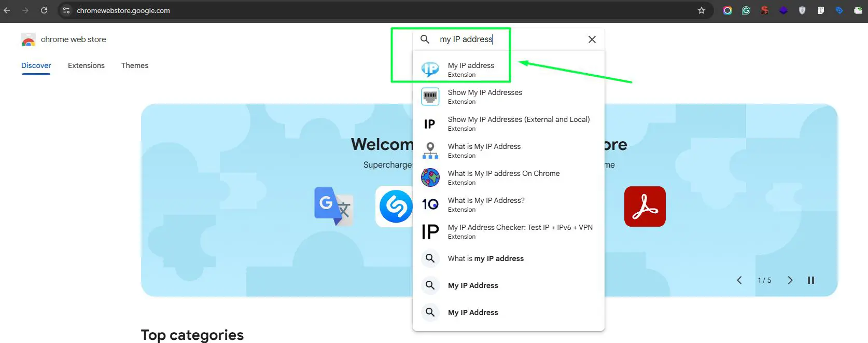Clear the search with the X button

coord(592,39)
